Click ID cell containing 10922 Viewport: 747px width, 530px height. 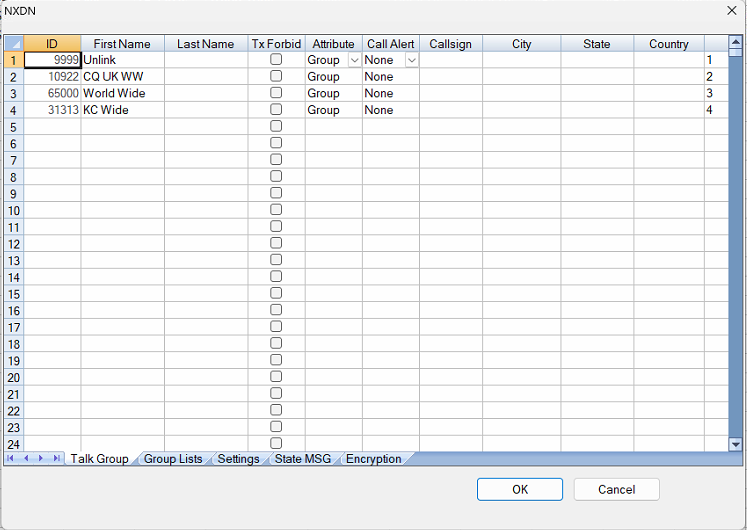click(x=52, y=77)
